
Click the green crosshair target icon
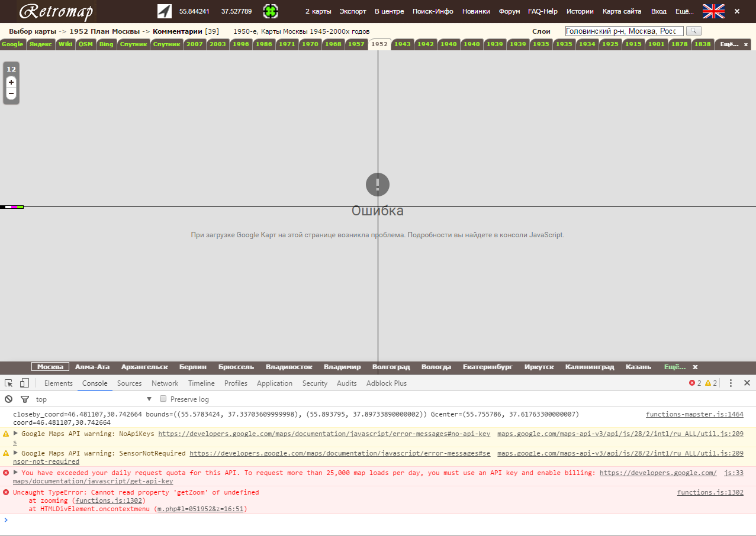click(271, 11)
